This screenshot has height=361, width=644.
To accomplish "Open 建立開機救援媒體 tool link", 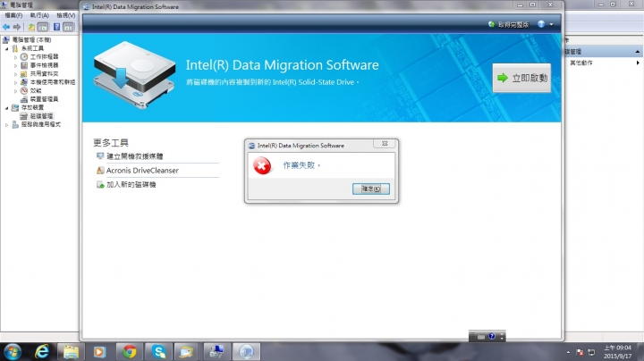I will [x=135, y=156].
